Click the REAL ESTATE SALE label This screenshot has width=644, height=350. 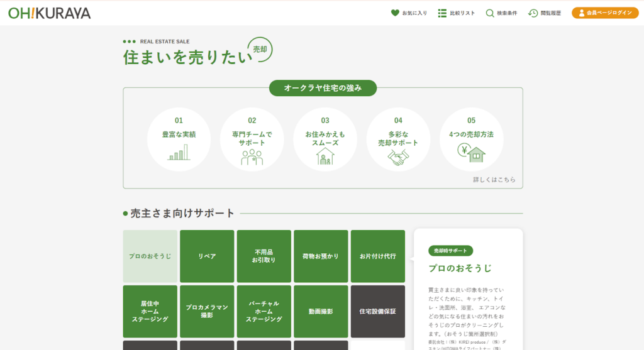pos(165,41)
